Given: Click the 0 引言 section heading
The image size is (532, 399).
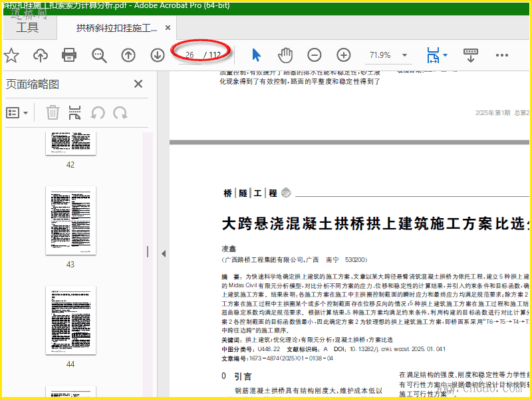Looking at the screenshot, I should point(237,376).
